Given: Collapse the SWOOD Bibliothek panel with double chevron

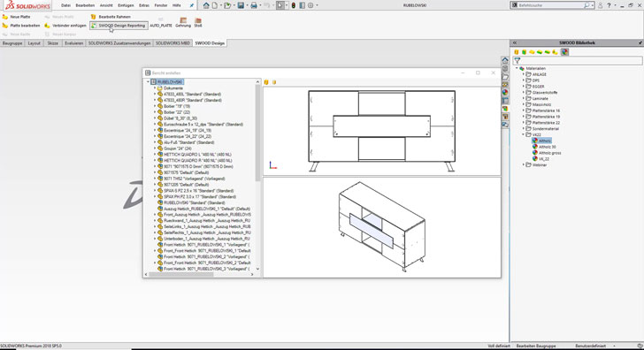Looking at the screenshot, I should [x=515, y=42].
